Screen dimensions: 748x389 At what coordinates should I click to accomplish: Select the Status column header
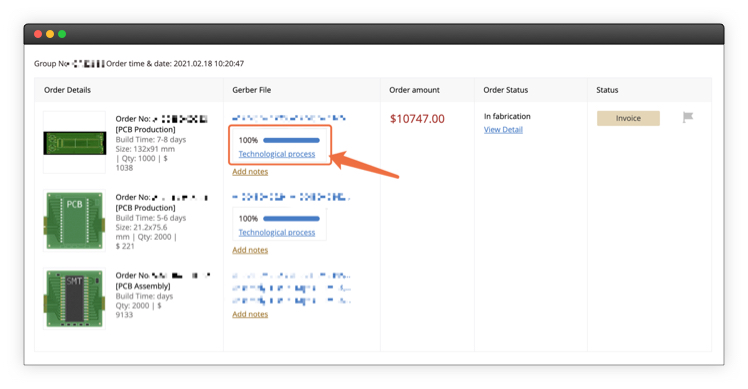point(607,90)
